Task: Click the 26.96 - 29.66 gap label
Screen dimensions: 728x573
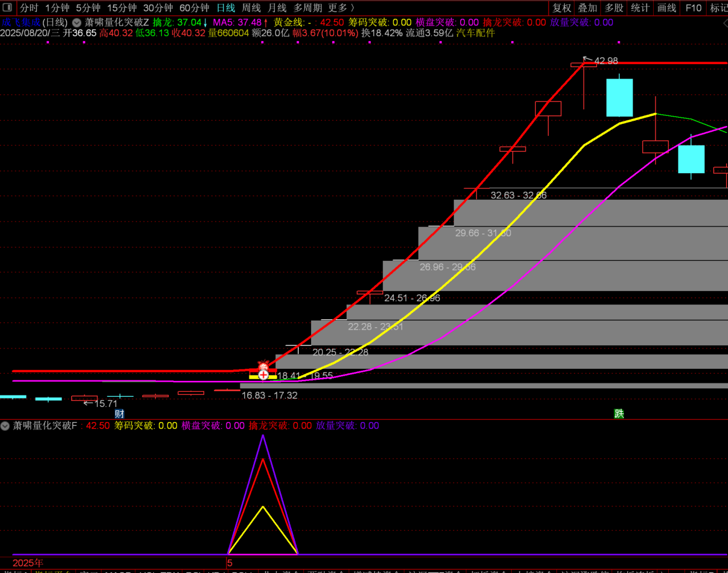Action: pos(447,267)
